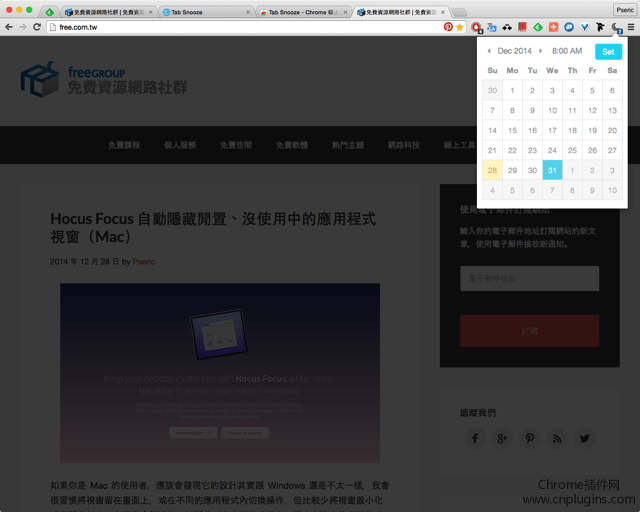Open the Hocus Focus article title link
Image resolution: width=640 pixels, height=512 pixels.
[213, 227]
